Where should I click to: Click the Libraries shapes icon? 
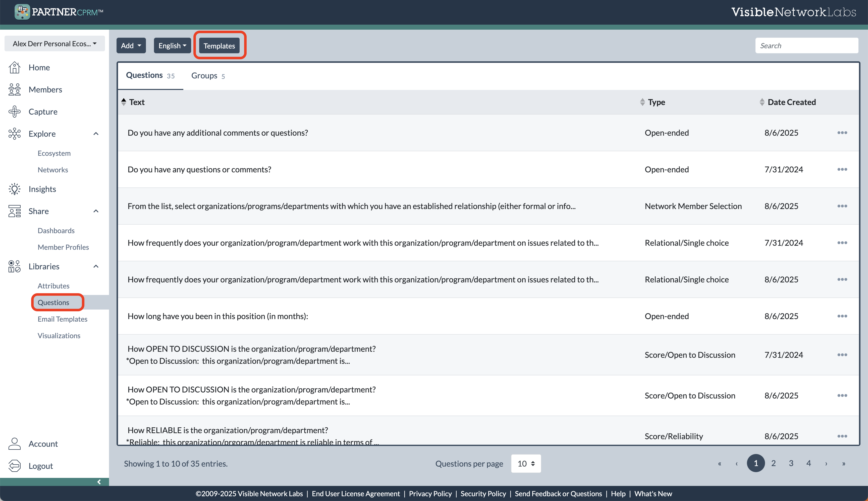(15, 266)
